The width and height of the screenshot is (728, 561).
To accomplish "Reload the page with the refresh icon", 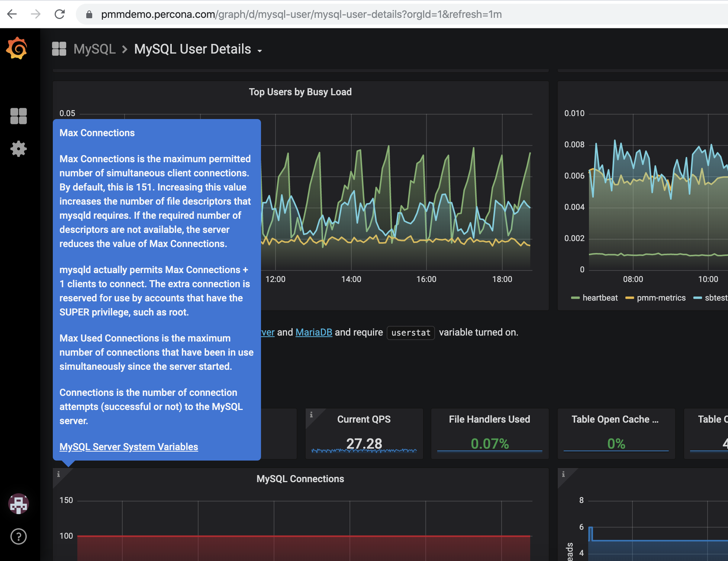I will coord(59,14).
